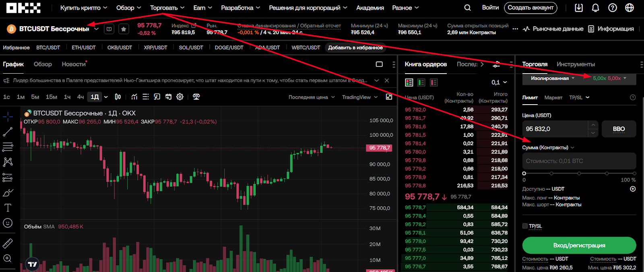Select the 15м timeframe
The height and width of the screenshot is (272, 644).
click(51, 97)
